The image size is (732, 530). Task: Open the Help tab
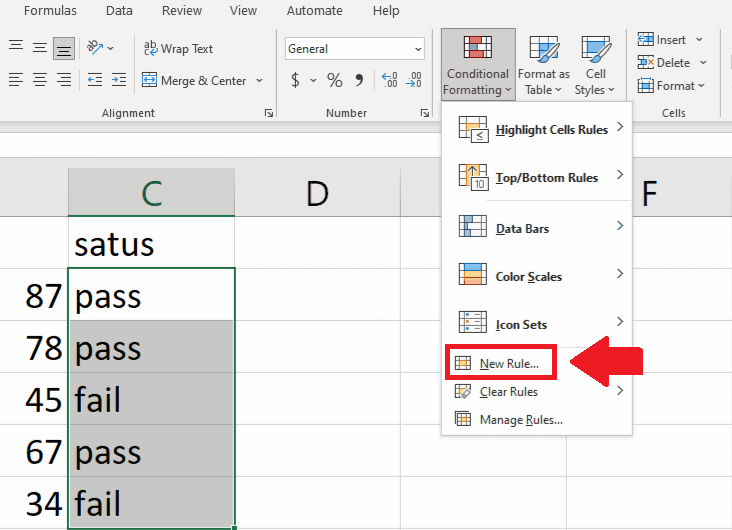[x=386, y=10]
